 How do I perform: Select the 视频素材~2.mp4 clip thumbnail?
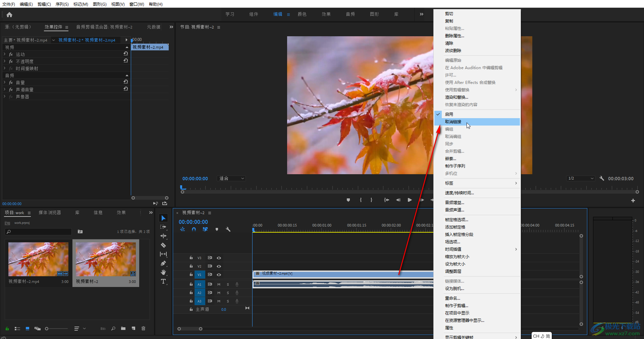[38, 259]
